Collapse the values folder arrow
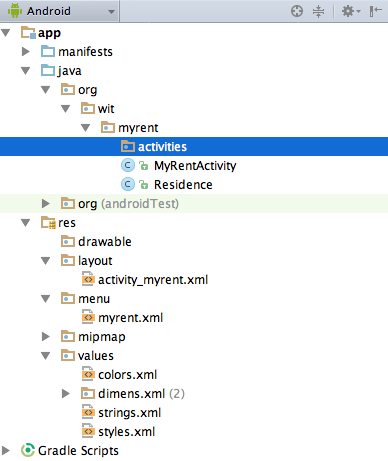This screenshot has height=461, width=388. [46, 356]
